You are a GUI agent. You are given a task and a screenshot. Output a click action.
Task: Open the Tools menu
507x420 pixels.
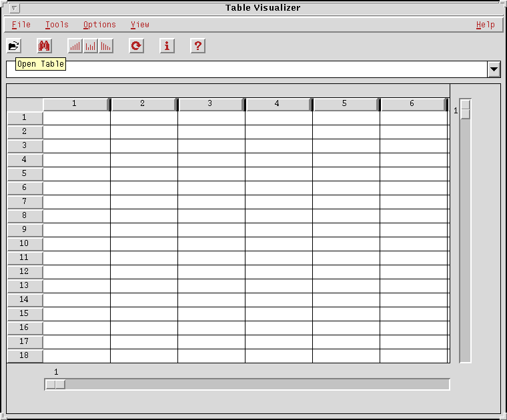pyautogui.click(x=57, y=25)
